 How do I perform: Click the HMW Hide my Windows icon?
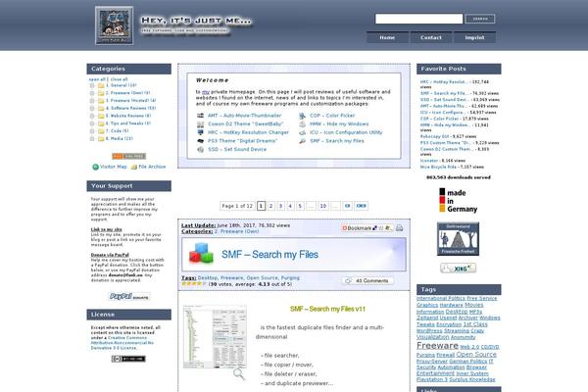coord(302,124)
